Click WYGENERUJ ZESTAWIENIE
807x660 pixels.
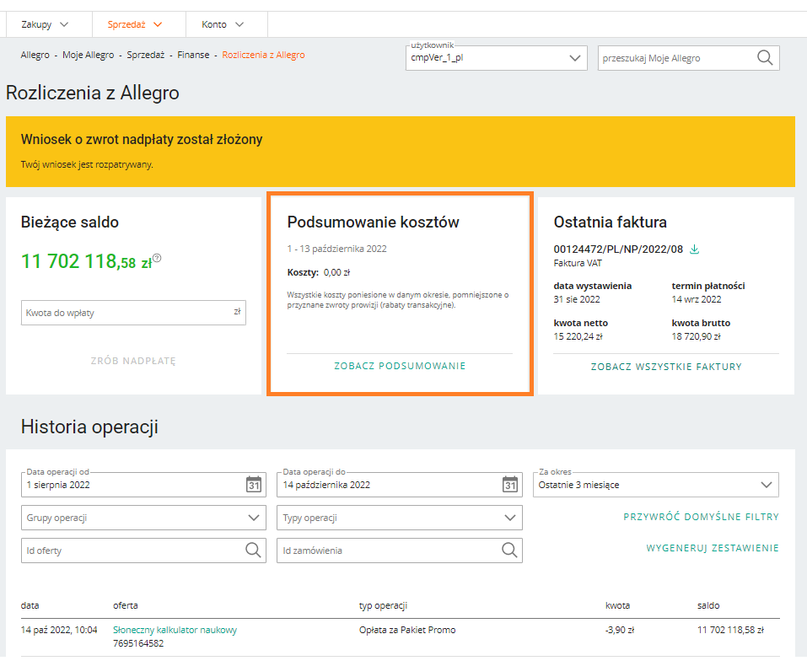pyautogui.click(x=712, y=548)
